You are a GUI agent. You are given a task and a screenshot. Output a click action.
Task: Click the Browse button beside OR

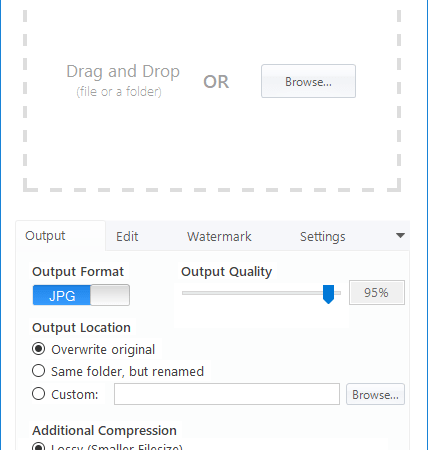click(x=308, y=81)
